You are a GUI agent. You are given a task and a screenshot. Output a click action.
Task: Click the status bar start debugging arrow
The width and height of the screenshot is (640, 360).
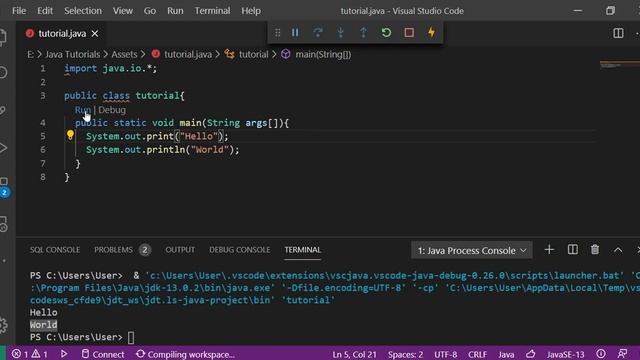tap(64, 354)
